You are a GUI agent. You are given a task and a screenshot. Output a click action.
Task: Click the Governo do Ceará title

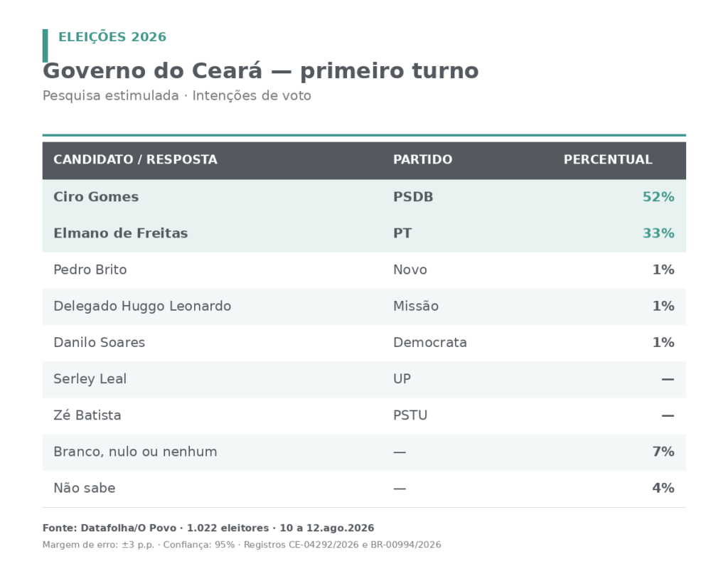260,71
